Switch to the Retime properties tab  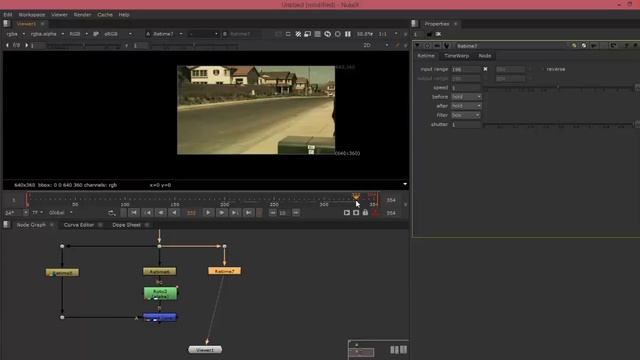[426, 56]
